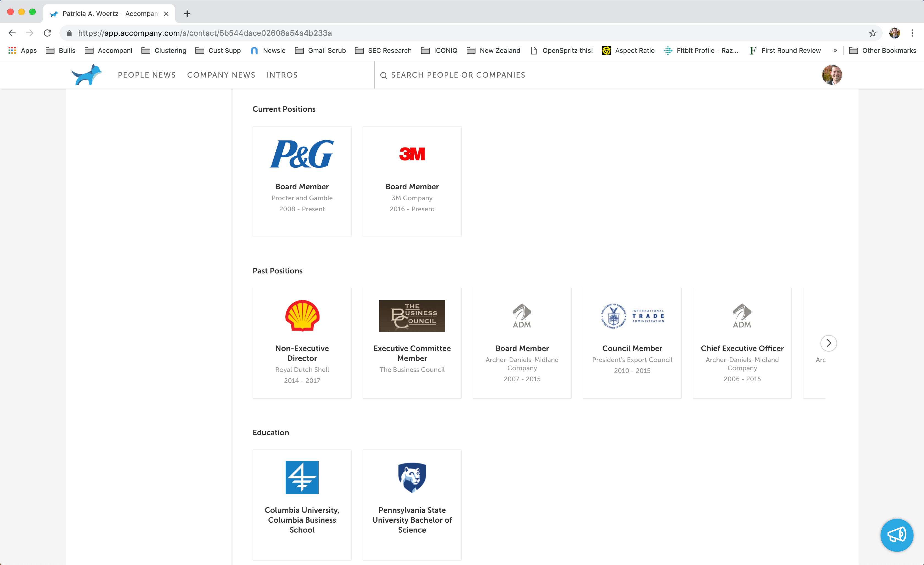Go to People News

147,75
